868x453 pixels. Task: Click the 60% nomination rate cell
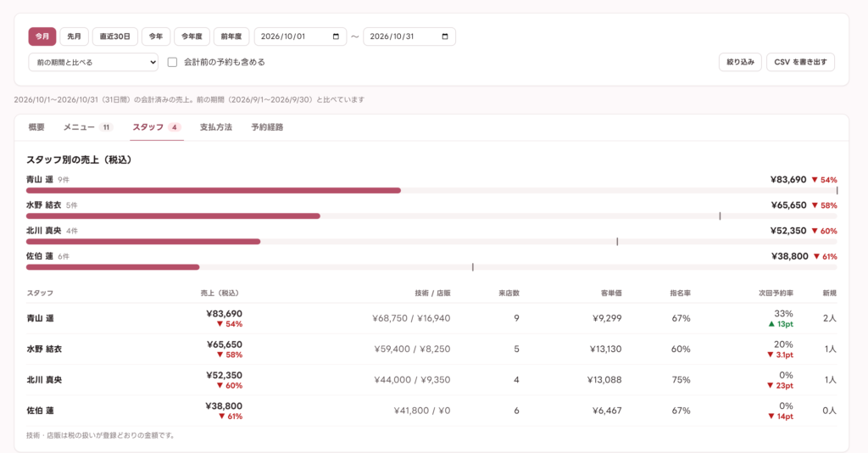(x=681, y=350)
